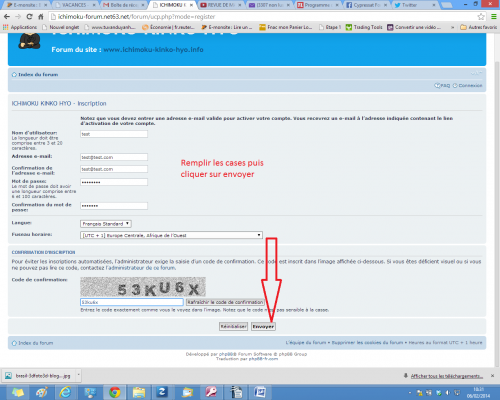Click the confirmation code input field

[132, 302]
